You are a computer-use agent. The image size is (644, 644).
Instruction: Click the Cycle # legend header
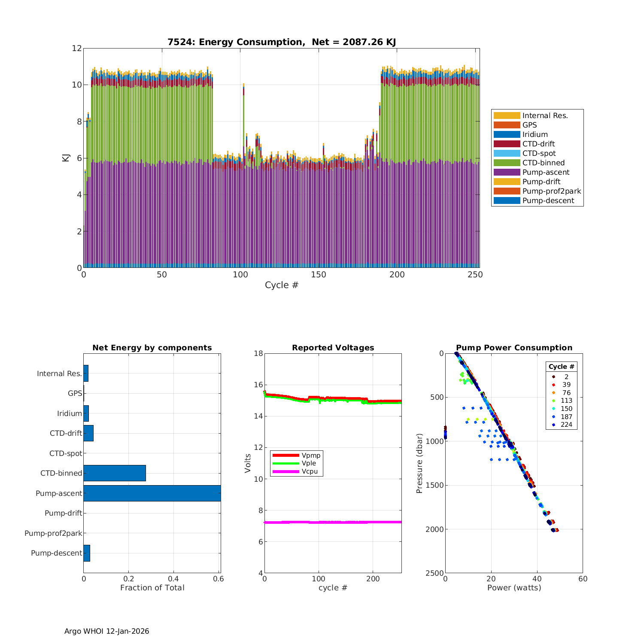(561, 367)
